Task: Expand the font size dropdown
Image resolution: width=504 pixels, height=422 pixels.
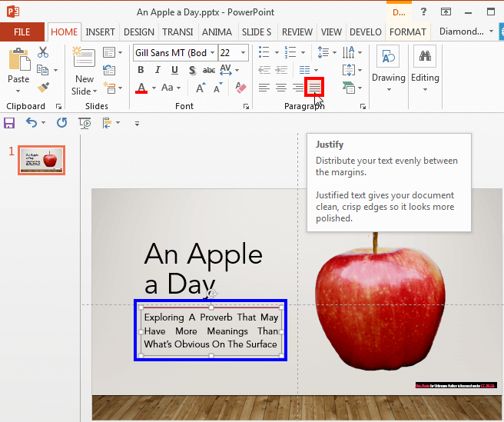Action: click(244, 52)
